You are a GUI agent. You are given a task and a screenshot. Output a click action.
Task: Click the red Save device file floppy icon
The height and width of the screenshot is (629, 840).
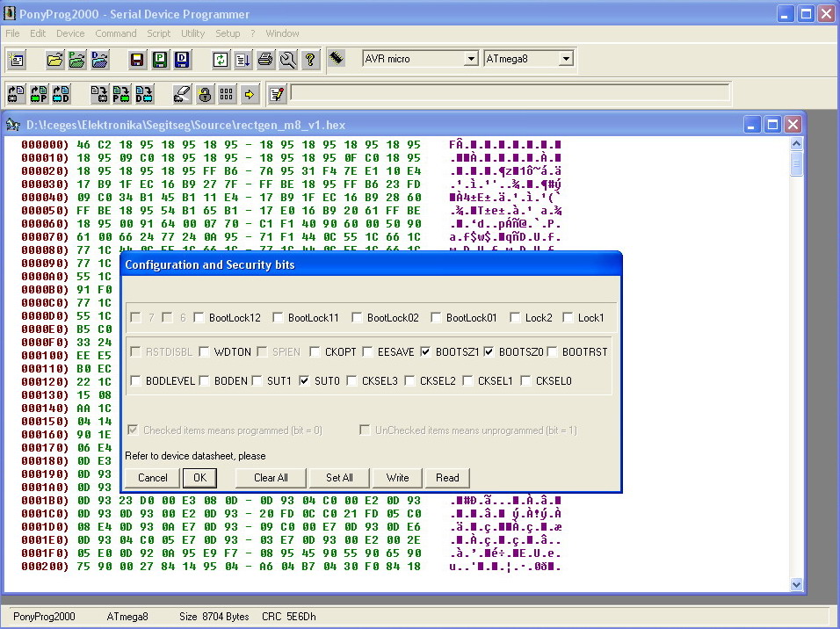point(137,60)
